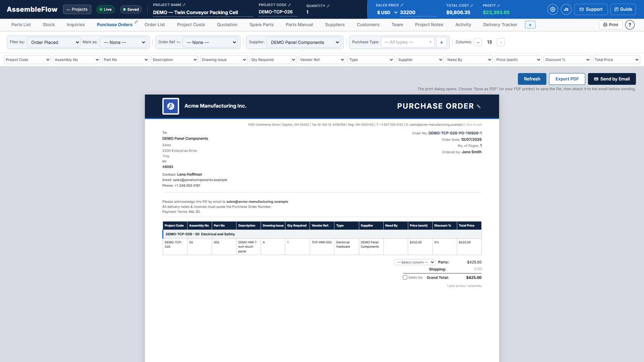Image resolution: width=644 pixels, height=362 pixels.
Task: Click the Acme Manufacturing logo
Action: 171,106
